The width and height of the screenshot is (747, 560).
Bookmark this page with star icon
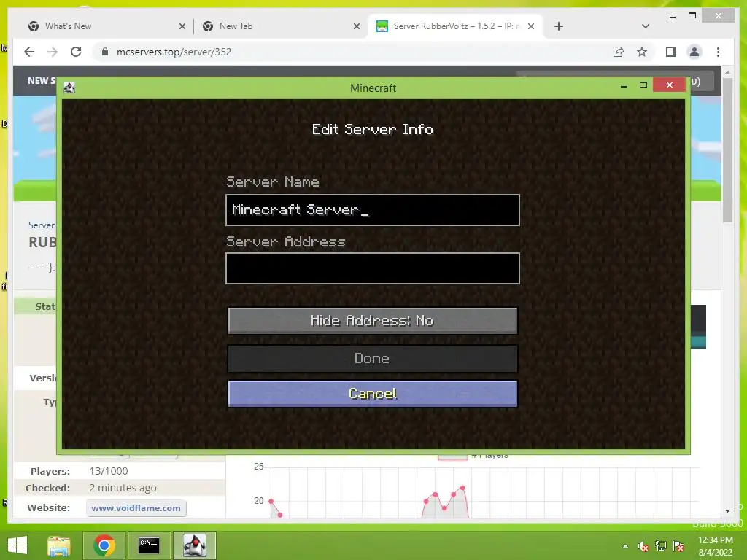(642, 52)
